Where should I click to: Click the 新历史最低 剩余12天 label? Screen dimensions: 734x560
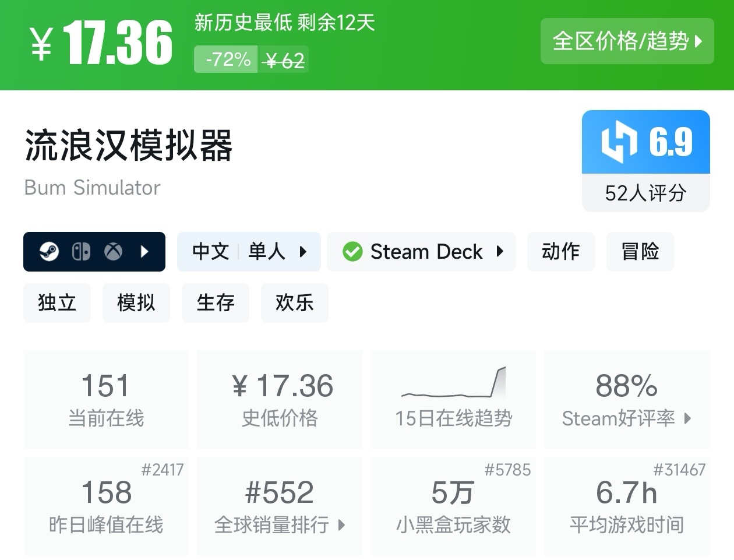tap(285, 23)
